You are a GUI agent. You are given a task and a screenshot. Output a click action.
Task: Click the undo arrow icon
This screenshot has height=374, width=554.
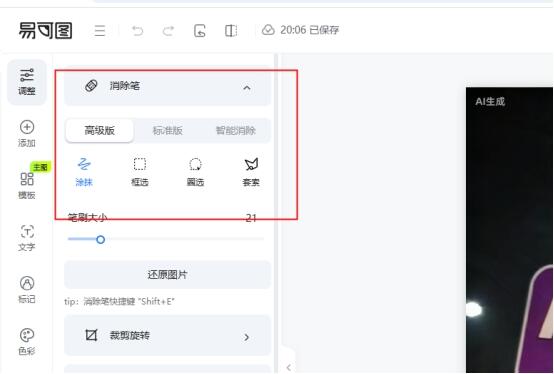[137, 31]
